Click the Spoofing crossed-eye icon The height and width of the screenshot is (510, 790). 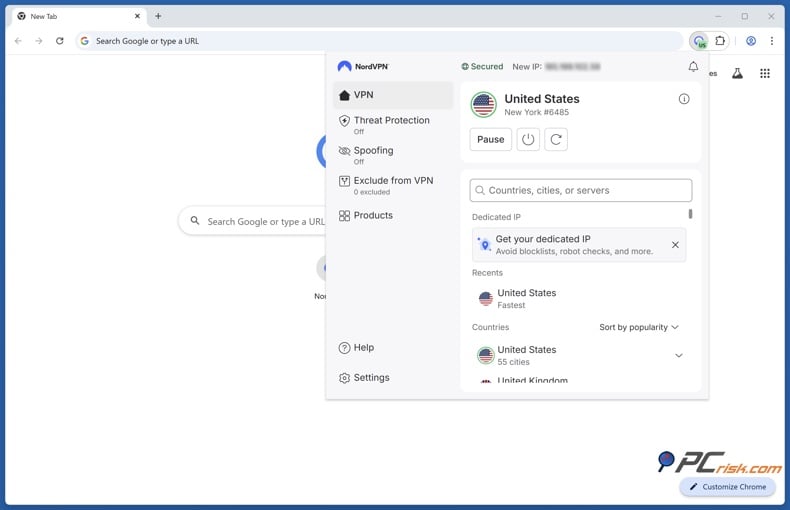coord(344,151)
